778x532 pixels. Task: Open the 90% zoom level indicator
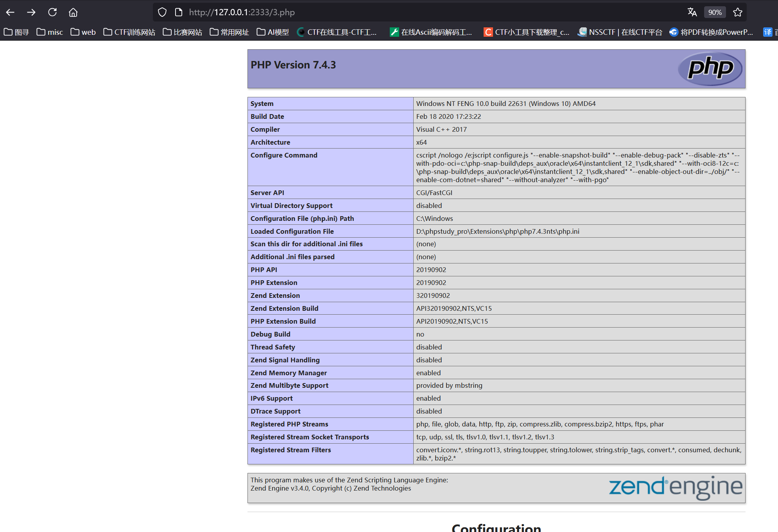click(x=715, y=12)
